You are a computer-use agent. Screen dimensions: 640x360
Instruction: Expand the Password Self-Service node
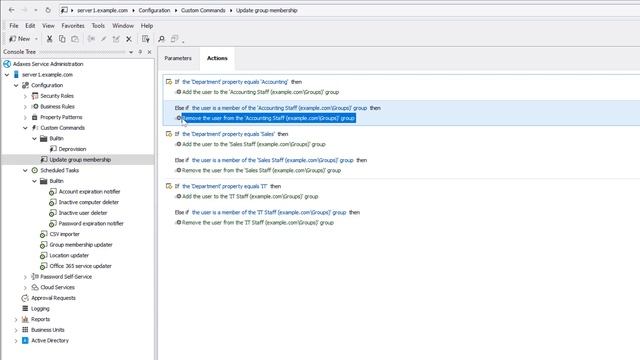tap(25, 277)
